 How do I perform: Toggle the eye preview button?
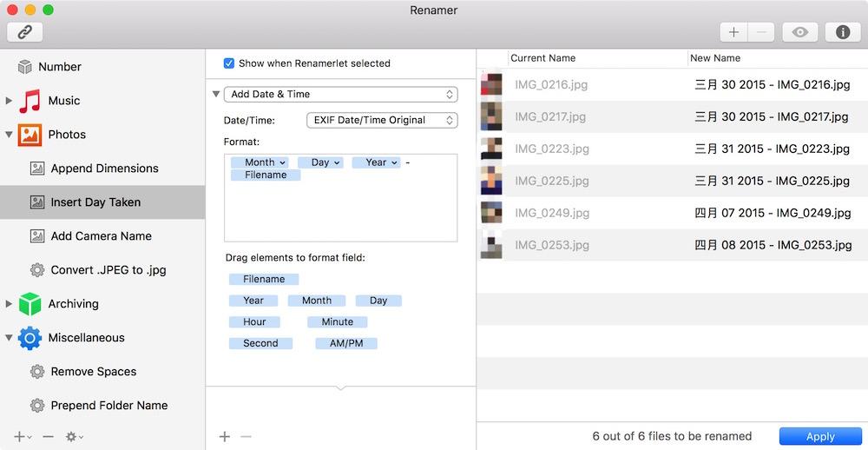pyautogui.click(x=800, y=32)
